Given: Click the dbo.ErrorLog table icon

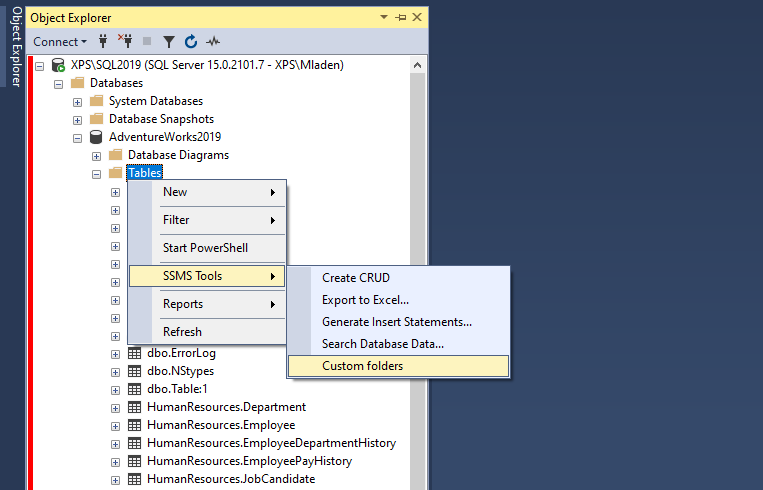Looking at the screenshot, I should (x=134, y=353).
